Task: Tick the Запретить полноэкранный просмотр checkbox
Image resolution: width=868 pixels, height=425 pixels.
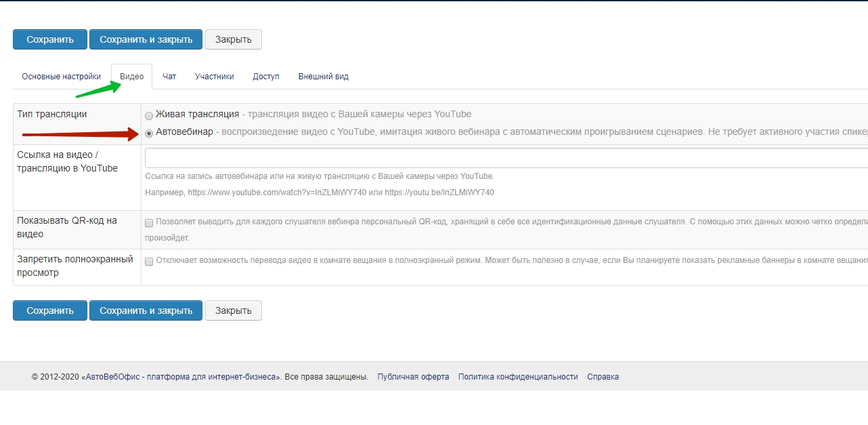Action: [149, 261]
